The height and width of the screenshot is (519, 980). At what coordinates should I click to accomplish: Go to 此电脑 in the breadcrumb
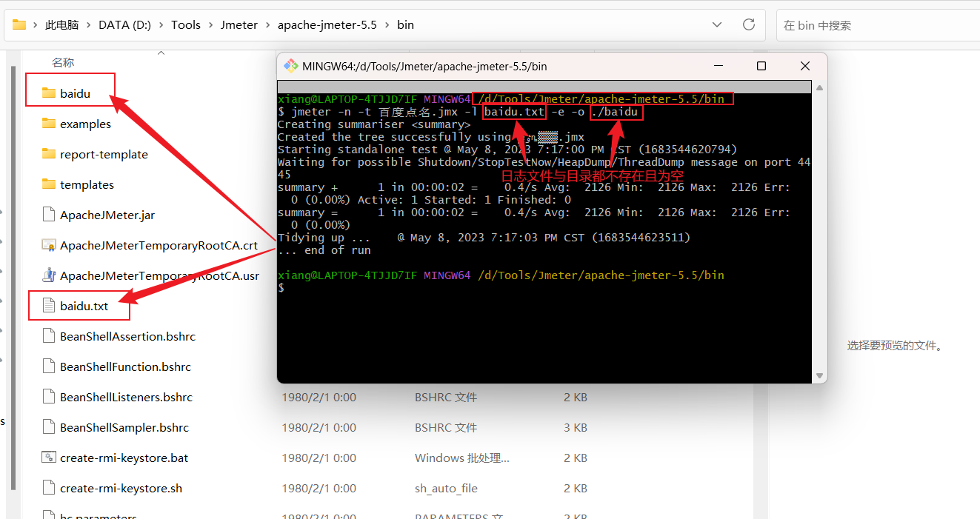[61, 25]
